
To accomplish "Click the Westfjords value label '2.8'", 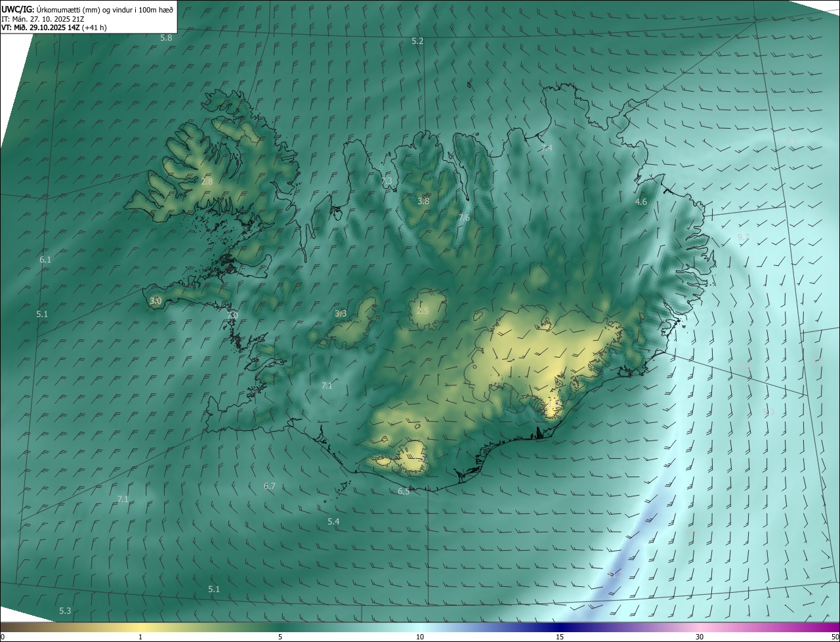I will coord(207,181).
